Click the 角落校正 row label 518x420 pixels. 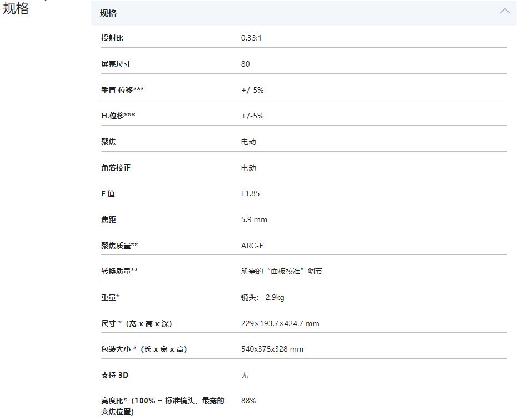(116, 168)
